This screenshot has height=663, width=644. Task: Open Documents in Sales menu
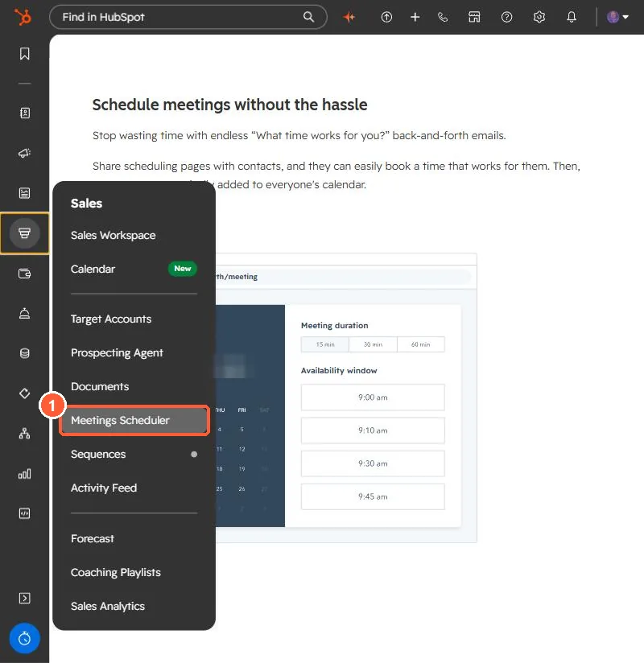click(x=100, y=386)
